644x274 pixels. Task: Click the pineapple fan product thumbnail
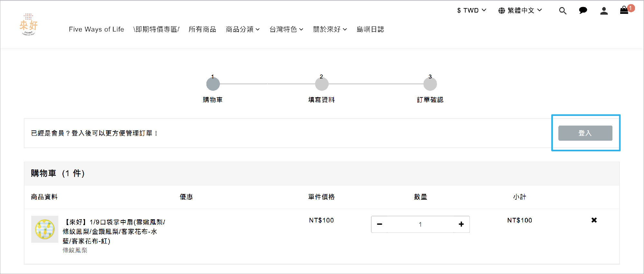point(45,229)
